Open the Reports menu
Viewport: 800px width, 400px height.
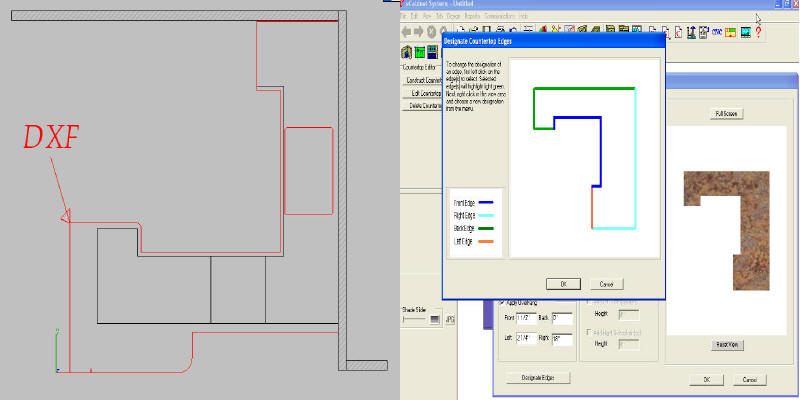tap(472, 16)
